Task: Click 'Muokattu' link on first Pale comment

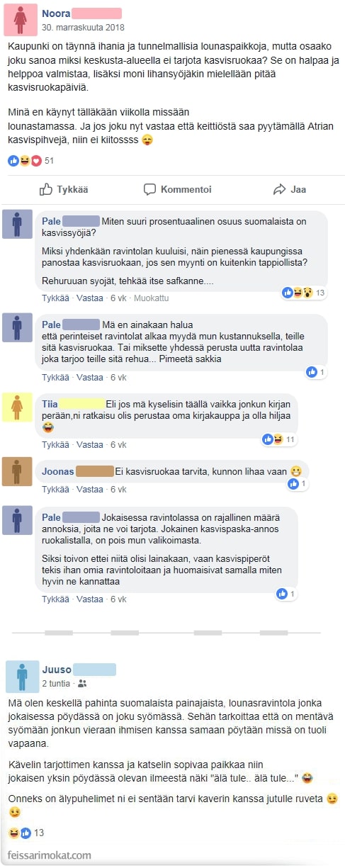Action: tap(151, 298)
